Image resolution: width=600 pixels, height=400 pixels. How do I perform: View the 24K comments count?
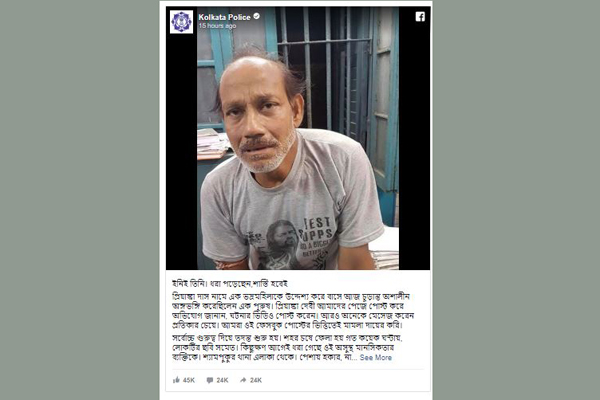[x=222, y=380]
